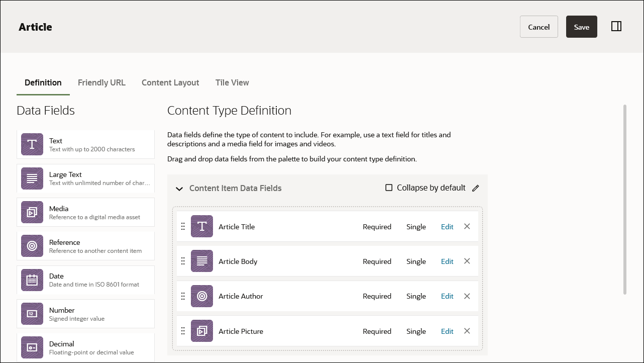The image size is (644, 363).
Task: Click the Number data field icon
Action: click(32, 314)
